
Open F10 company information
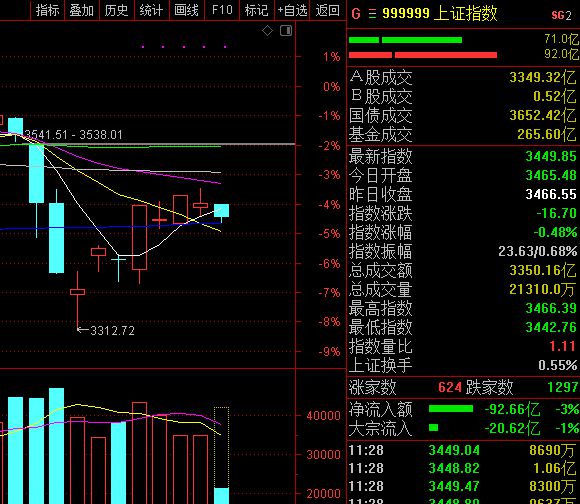[x=222, y=10]
